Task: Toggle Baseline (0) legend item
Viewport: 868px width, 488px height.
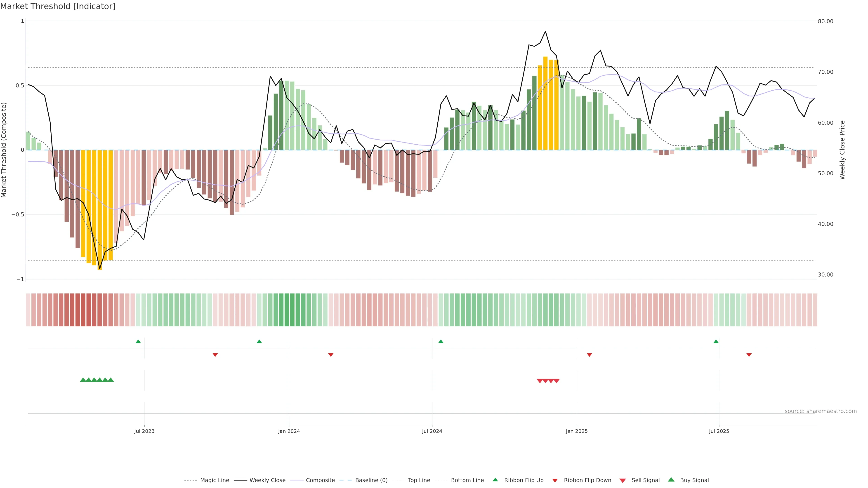Action: click(371, 480)
